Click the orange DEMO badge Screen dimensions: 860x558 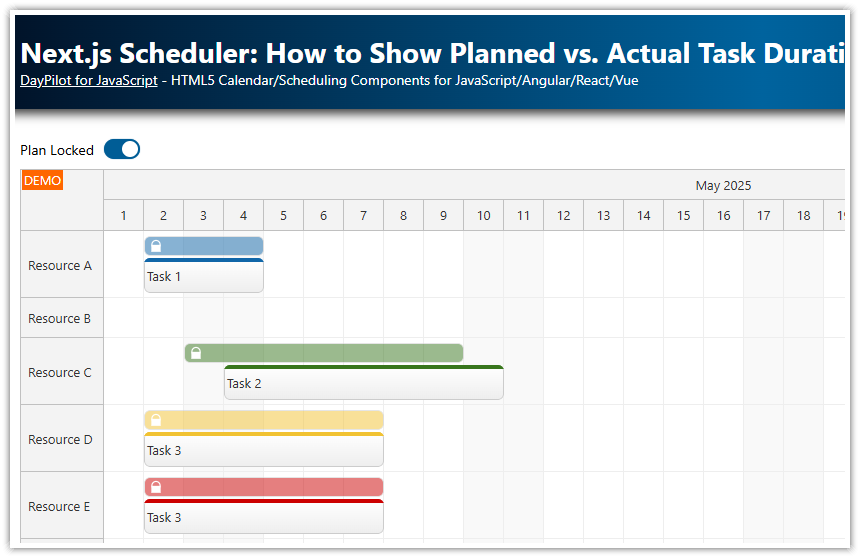pos(42,181)
